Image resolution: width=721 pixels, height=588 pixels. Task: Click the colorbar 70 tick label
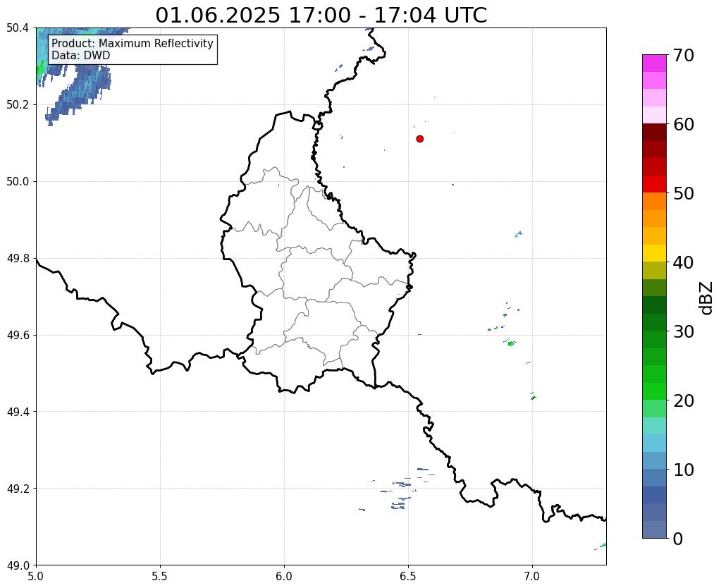tap(684, 55)
